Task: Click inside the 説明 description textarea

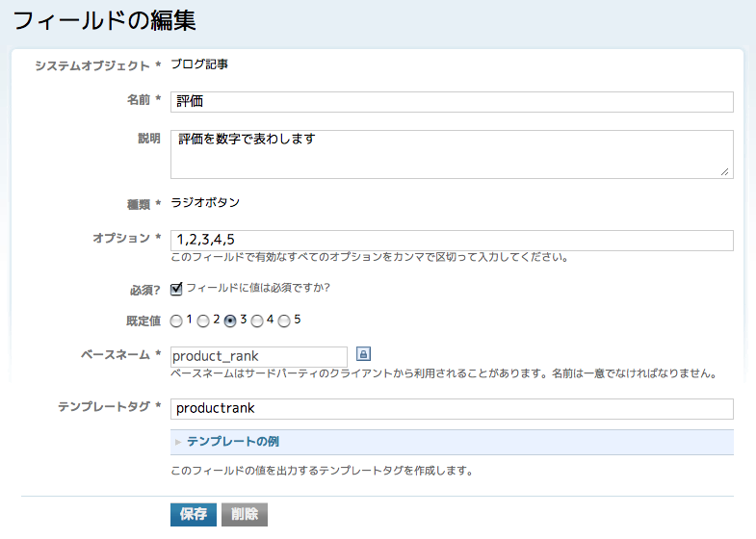Action: (452, 154)
